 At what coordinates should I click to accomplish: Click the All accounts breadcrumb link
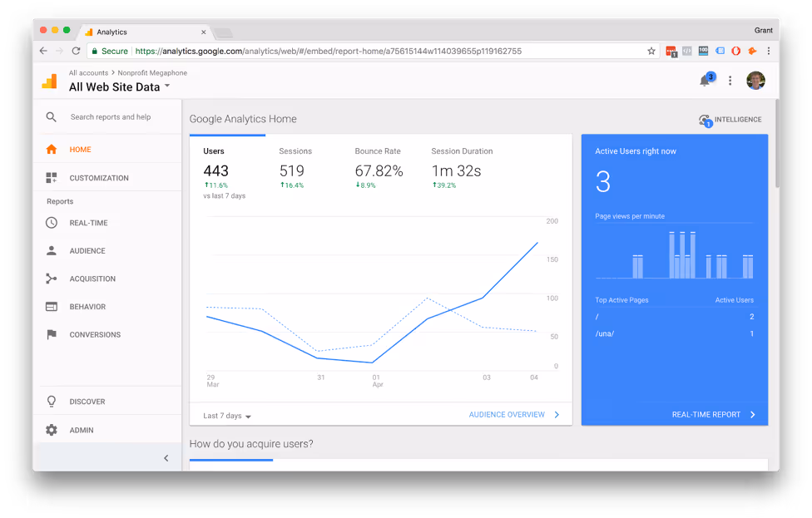pos(88,73)
